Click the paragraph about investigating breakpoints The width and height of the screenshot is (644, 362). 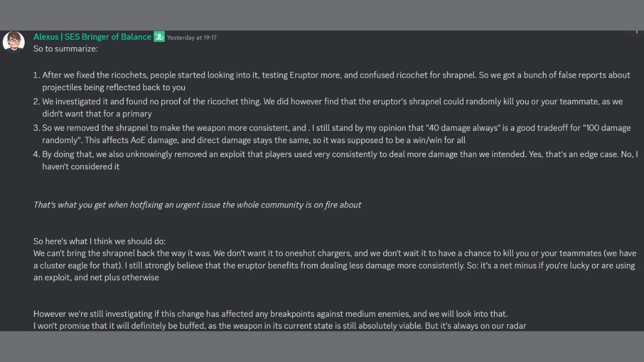tap(270, 313)
